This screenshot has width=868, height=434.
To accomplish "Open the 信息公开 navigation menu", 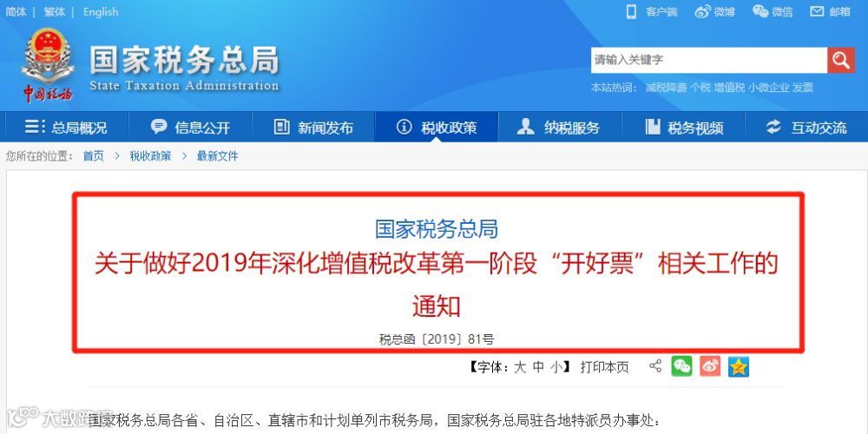I will point(190,128).
